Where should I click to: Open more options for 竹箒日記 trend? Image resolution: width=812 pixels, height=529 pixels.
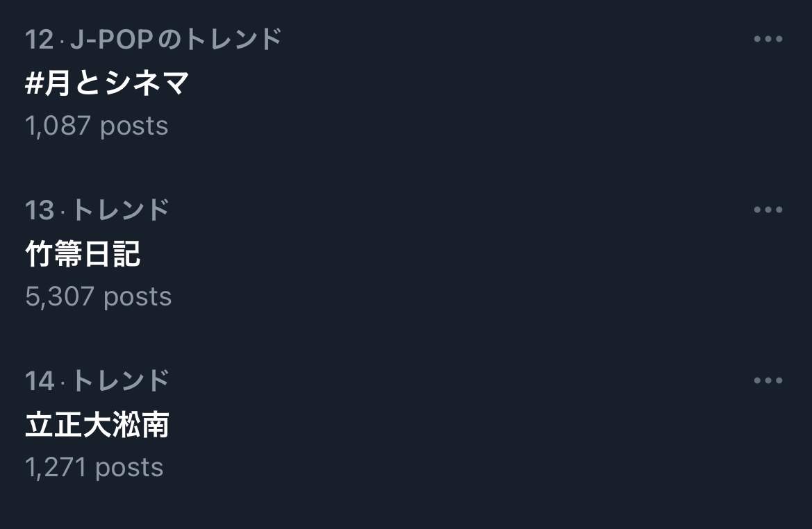tap(768, 210)
